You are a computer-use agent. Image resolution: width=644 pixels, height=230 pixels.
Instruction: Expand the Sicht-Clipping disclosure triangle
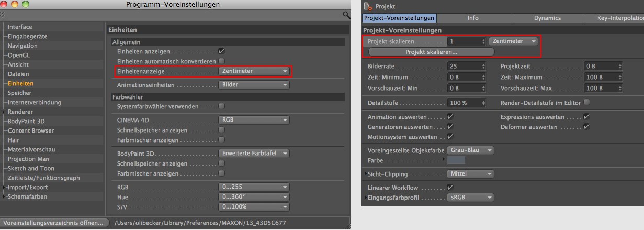[x=365, y=173]
